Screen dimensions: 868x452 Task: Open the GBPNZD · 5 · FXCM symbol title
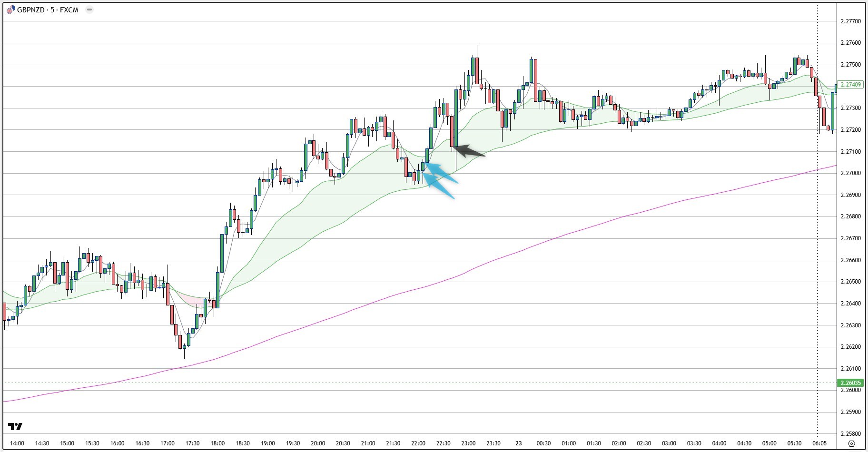(48, 10)
